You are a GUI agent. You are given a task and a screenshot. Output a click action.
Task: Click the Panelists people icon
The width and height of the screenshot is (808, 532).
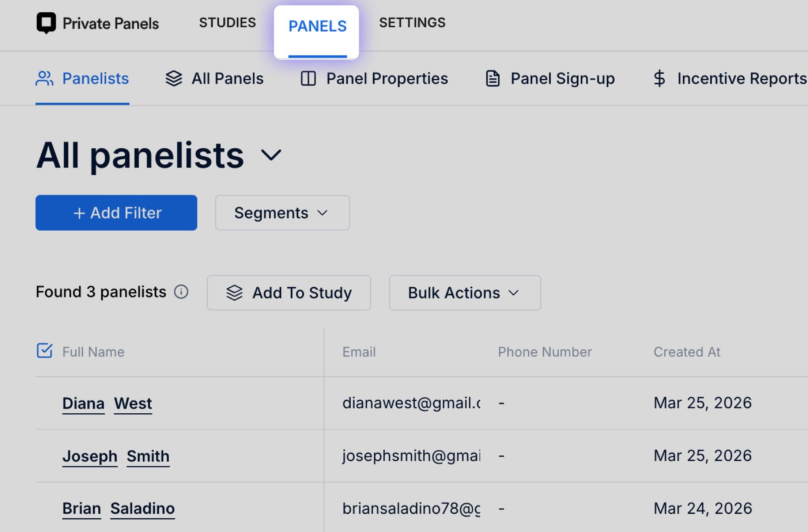click(x=44, y=78)
